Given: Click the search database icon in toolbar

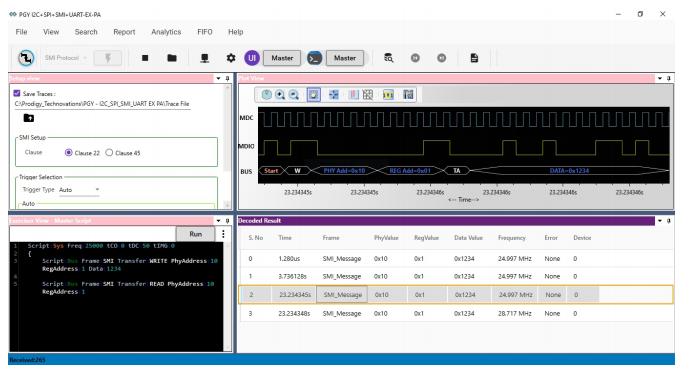Looking at the screenshot, I should pos(388,58).
